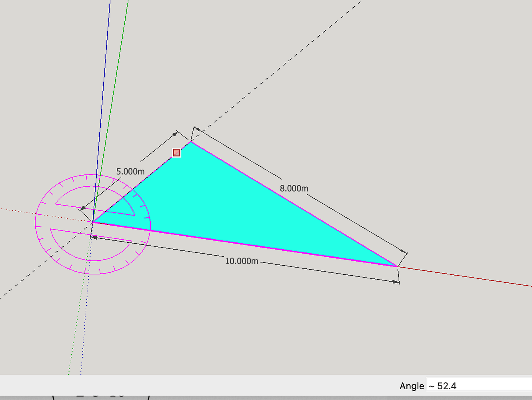Click the Angle value reading ~52.4
The width and height of the screenshot is (532, 400).
(x=442, y=386)
